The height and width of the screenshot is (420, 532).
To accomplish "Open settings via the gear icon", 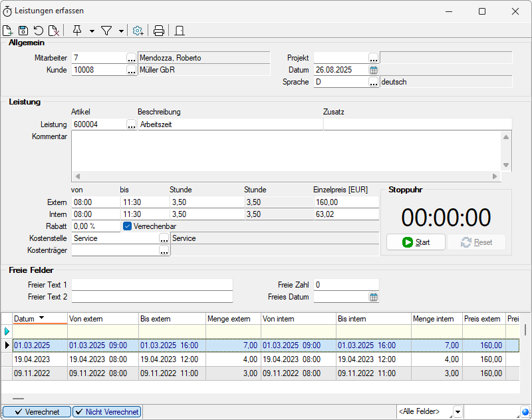I will point(138,31).
